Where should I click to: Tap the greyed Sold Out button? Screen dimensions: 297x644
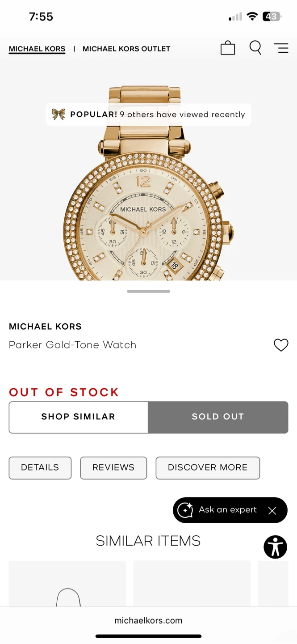218,417
